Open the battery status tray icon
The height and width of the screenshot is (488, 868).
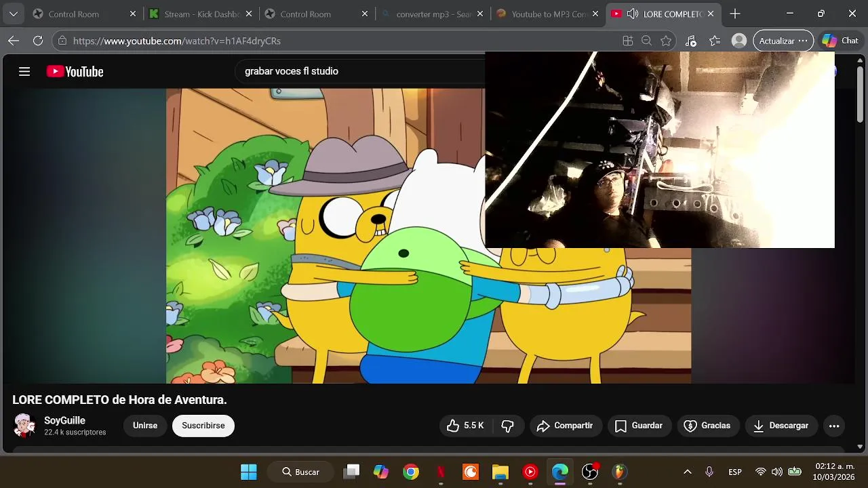click(795, 472)
